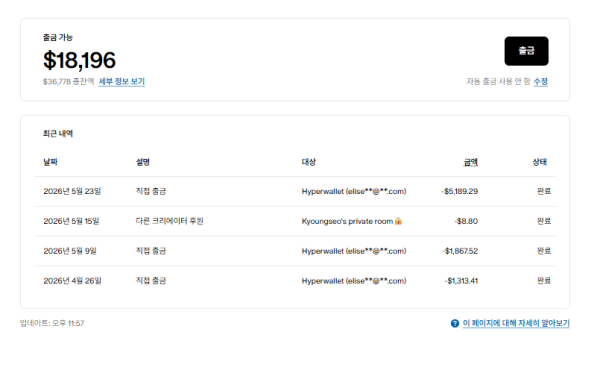Click the 자동 출금 사용 안 함 text
Viewport: 600px width, 376px height.
click(x=498, y=81)
